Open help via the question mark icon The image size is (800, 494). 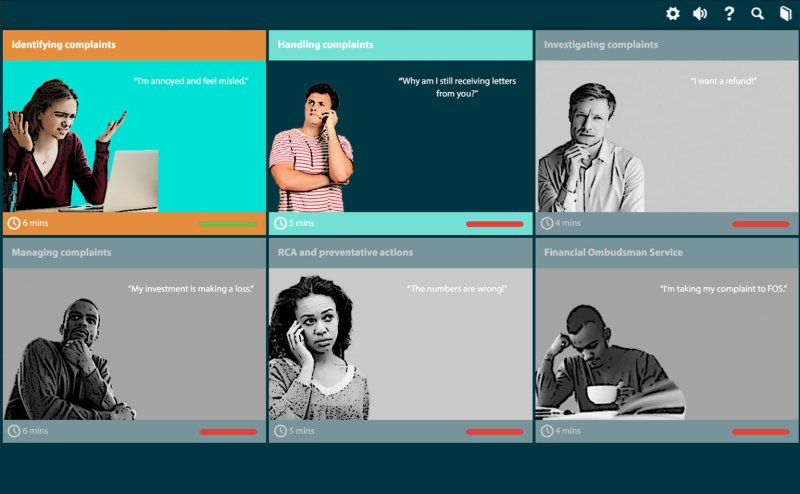click(x=730, y=14)
